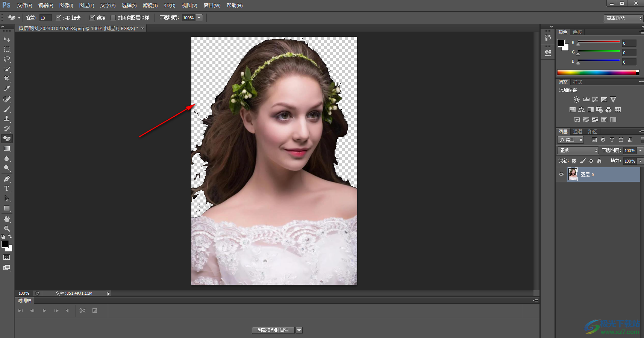The width and height of the screenshot is (644, 338).
Task: Select the Blur tool
Action: click(x=7, y=158)
